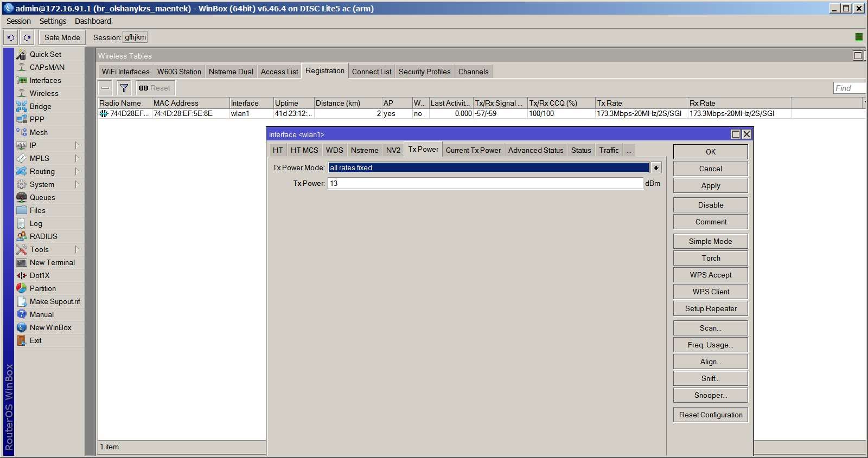The width and height of the screenshot is (868, 458).
Task: Switch to the Access List tab
Action: click(279, 72)
